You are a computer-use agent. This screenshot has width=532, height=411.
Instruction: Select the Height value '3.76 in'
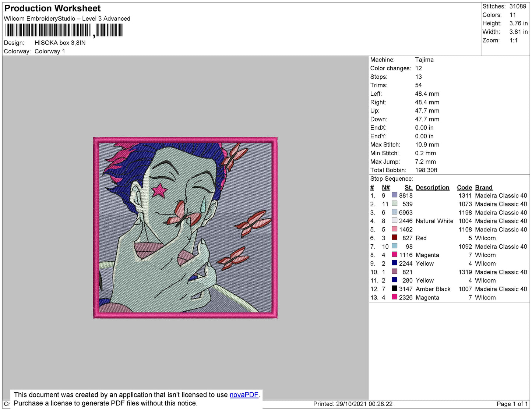tap(519, 23)
